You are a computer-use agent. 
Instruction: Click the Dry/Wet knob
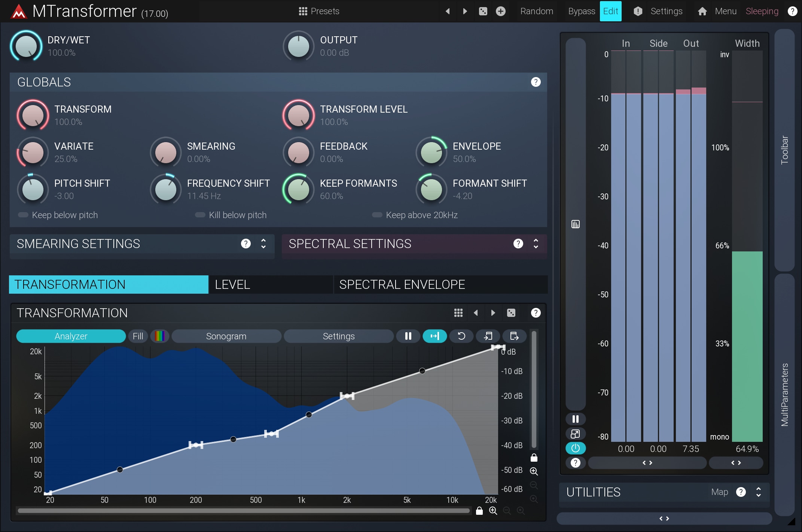[26, 46]
